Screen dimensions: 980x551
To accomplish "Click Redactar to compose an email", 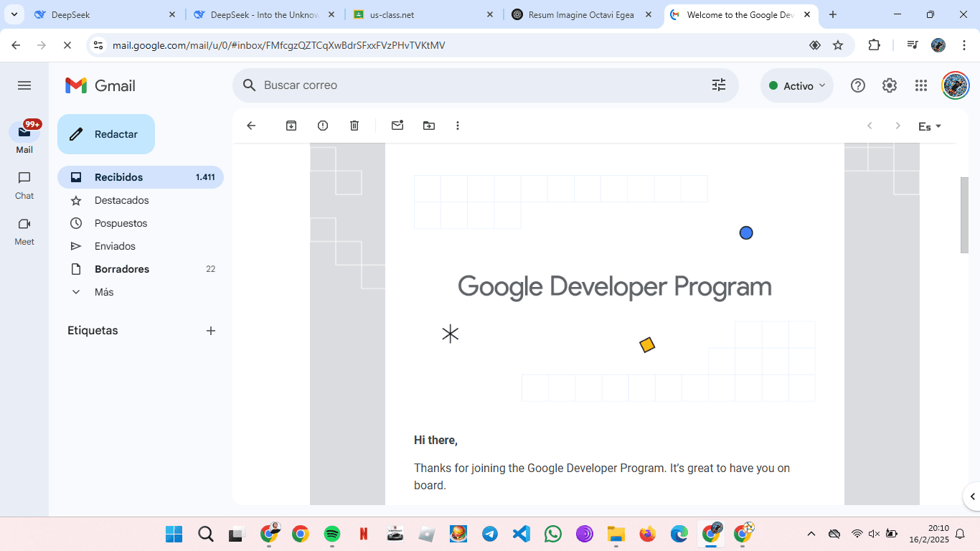I will click(x=106, y=134).
